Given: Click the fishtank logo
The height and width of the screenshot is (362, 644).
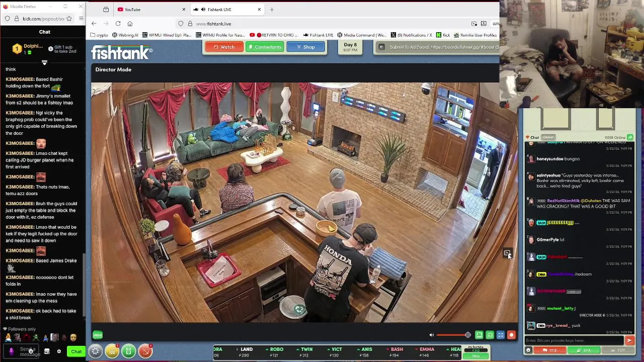Looking at the screenshot, I should [x=122, y=52].
